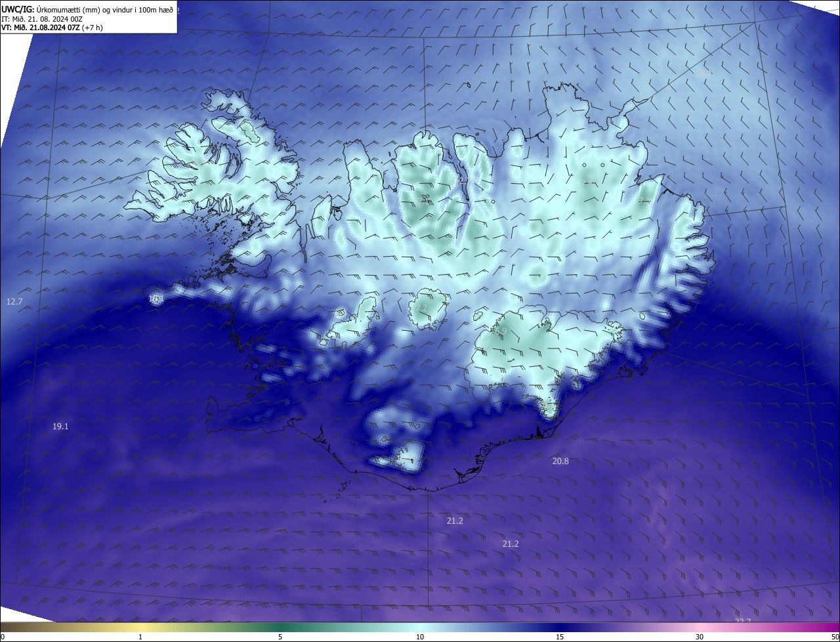This screenshot has width=840, height=642.
Task: Click the colorbar tick label 30
Action: [x=700, y=637]
